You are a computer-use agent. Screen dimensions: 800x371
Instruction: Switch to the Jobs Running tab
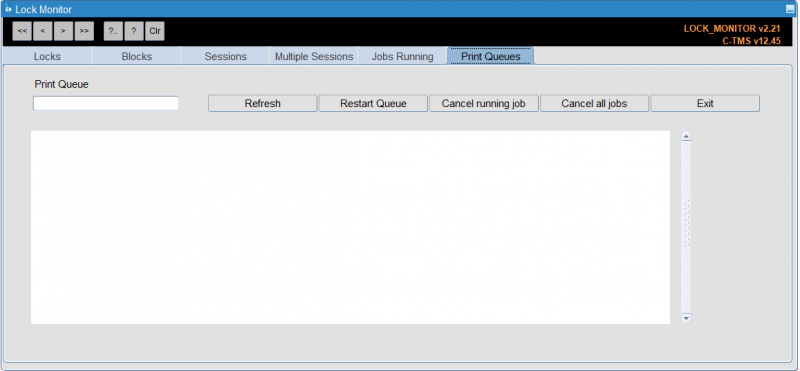coord(403,56)
